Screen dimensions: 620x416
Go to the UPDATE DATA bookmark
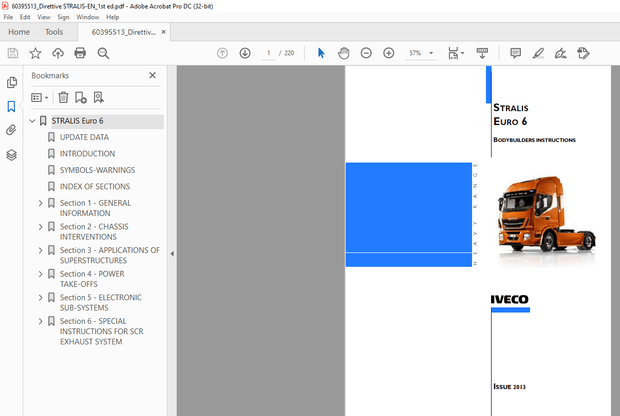(84, 137)
